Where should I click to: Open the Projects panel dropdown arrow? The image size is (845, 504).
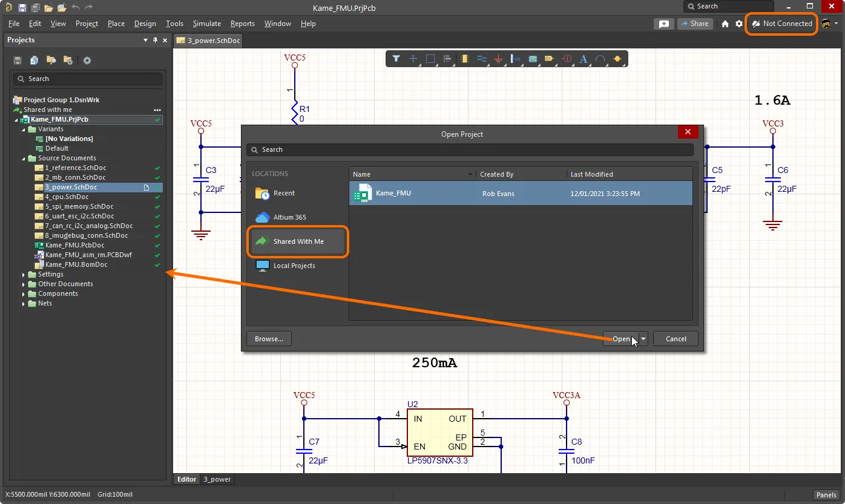[145, 40]
